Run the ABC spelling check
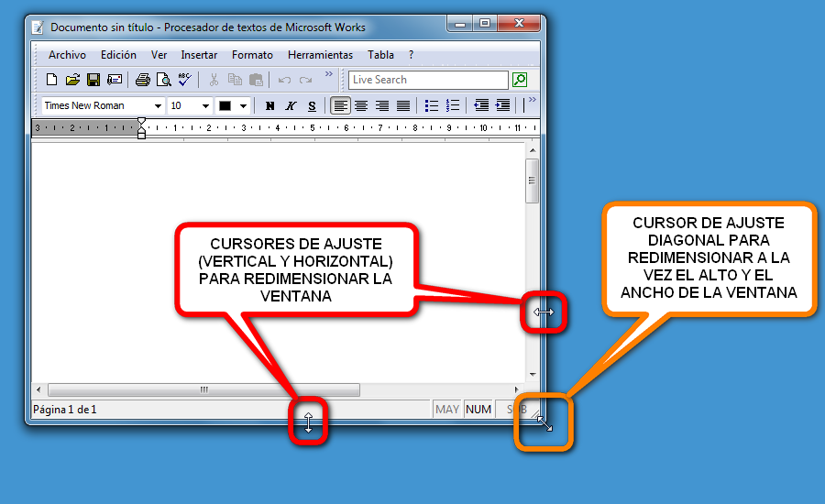 click(184, 80)
